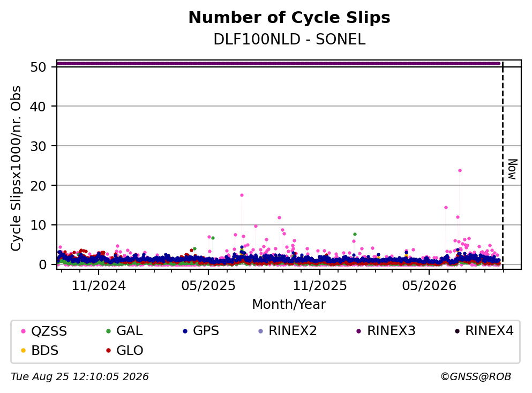The image size is (532, 393).
Task: Click the RINEX3 purple legend marker
Action: (x=359, y=331)
